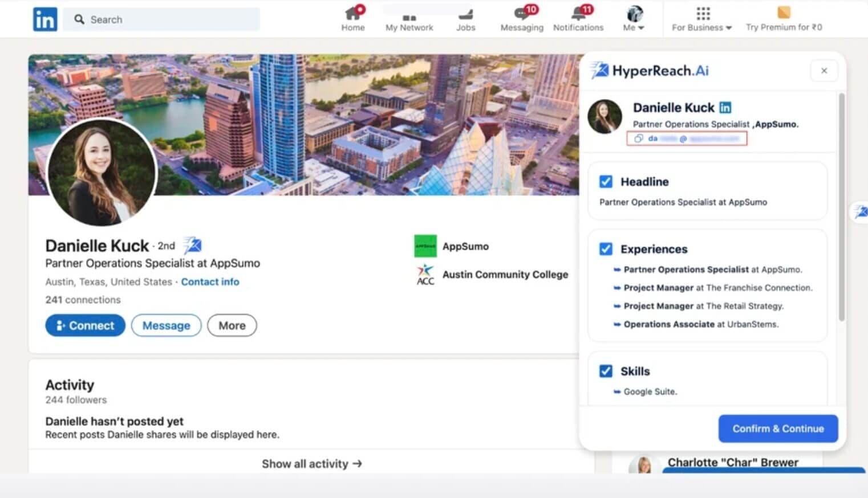
Task: Click Show all activity link
Action: pos(311,464)
